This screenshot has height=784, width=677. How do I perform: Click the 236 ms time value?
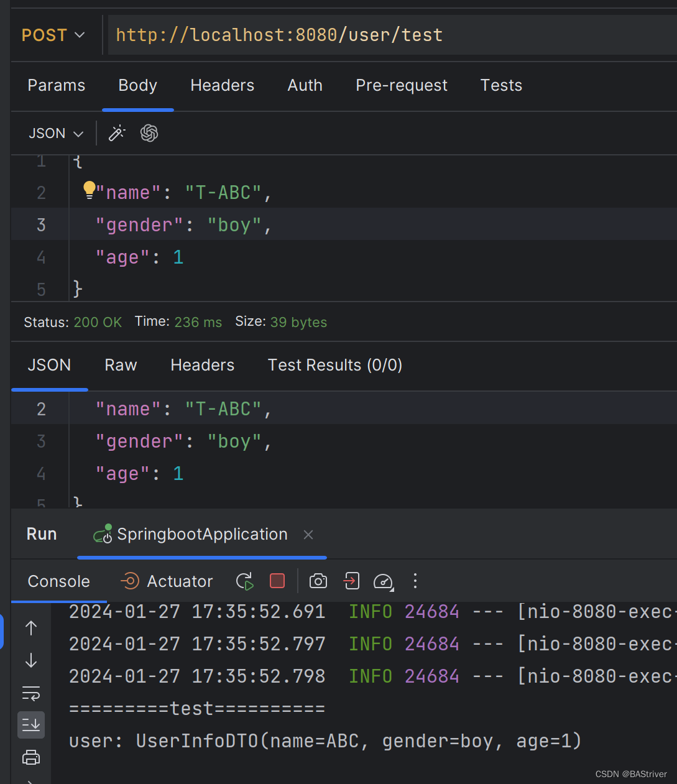[198, 322]
